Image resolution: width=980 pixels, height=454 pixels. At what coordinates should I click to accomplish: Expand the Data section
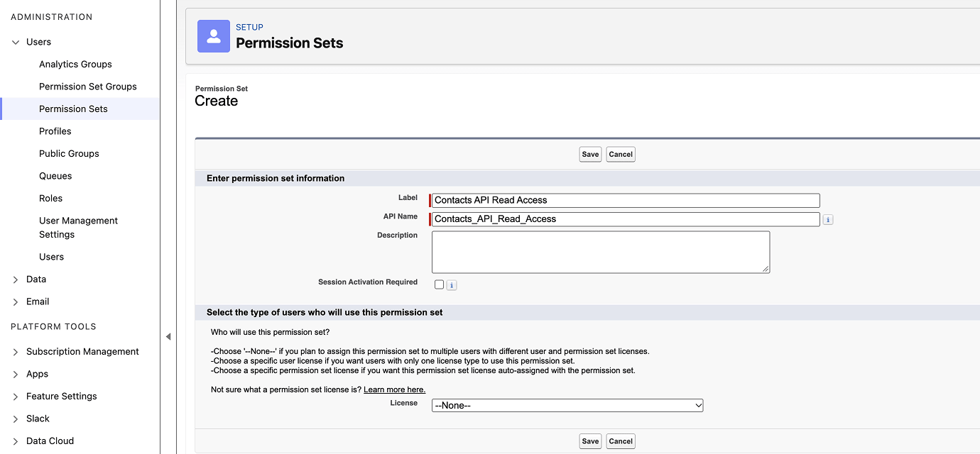click(x=16, y=279)
